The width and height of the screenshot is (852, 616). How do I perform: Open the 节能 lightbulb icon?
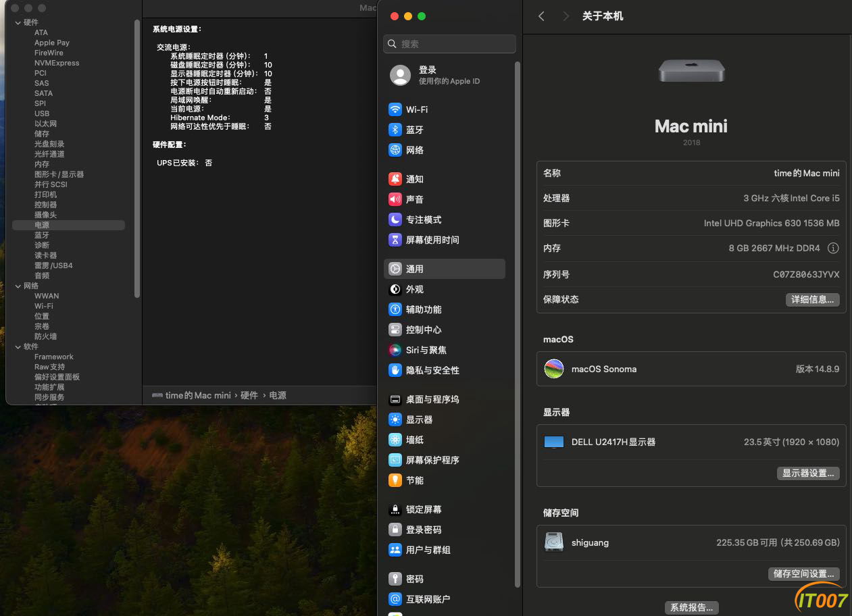click(395, 480)
